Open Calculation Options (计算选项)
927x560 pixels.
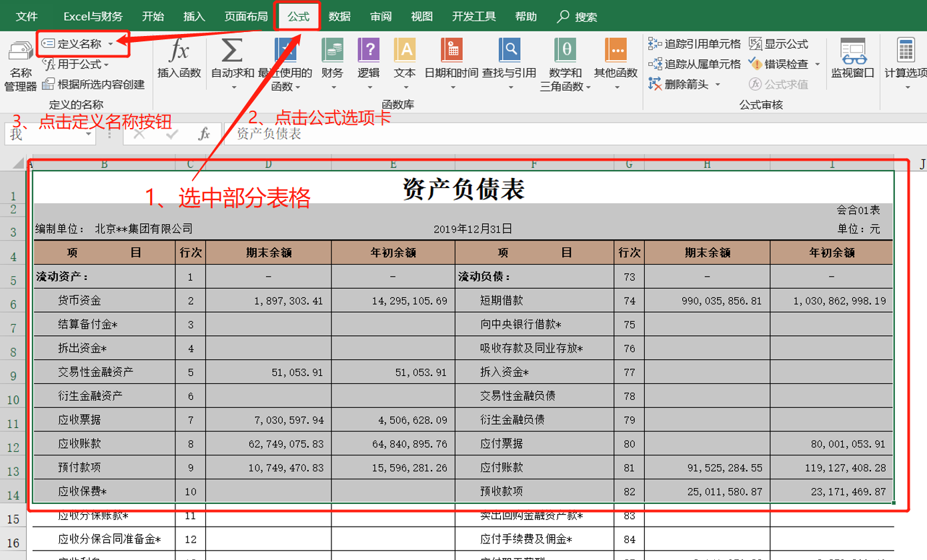pos(905,59)
